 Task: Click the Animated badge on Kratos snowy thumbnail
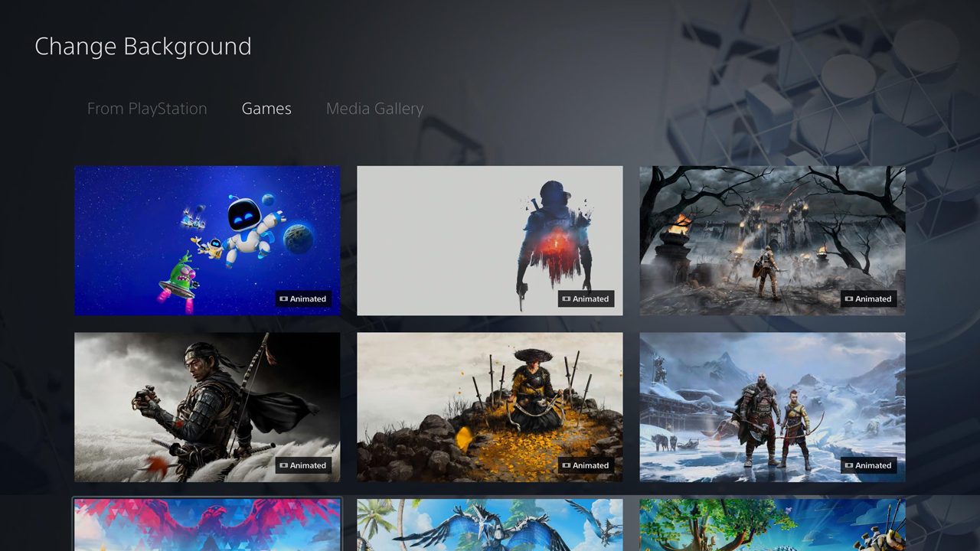[x=868, y=465]
